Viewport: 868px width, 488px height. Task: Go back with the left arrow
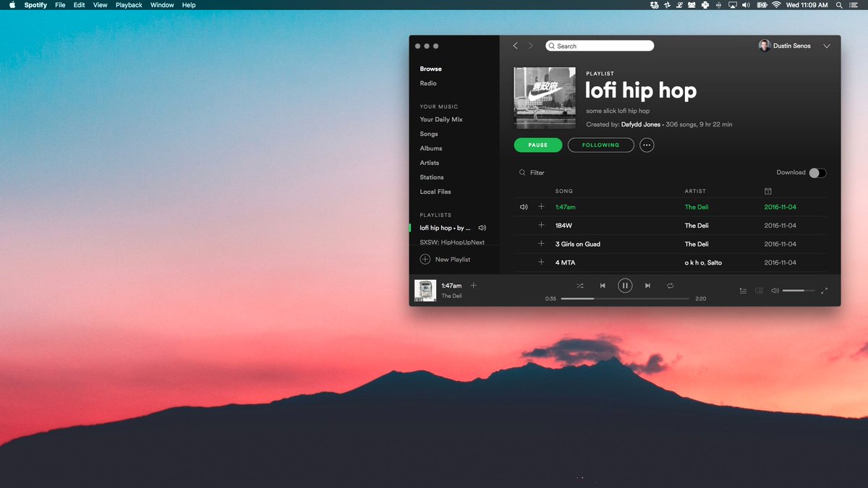click(x=515, y=46)
